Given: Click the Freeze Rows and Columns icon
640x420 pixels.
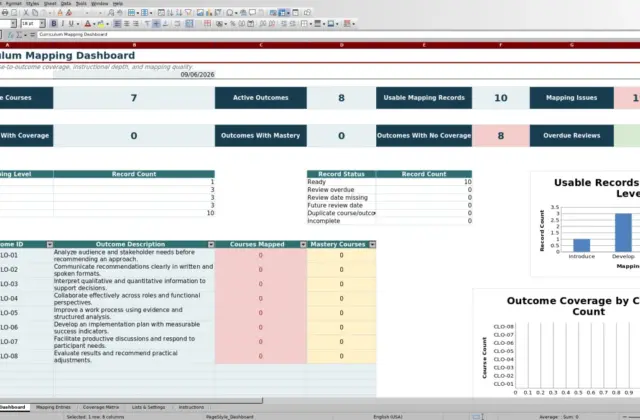Looking at the screenshot, I should pos(282,13).
